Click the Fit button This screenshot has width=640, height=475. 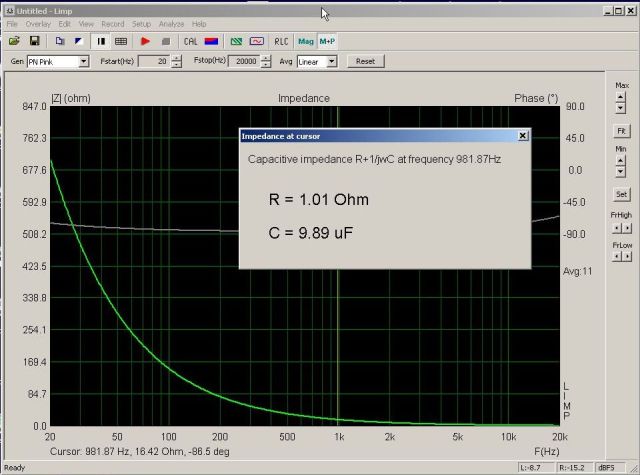coord(621,131)
